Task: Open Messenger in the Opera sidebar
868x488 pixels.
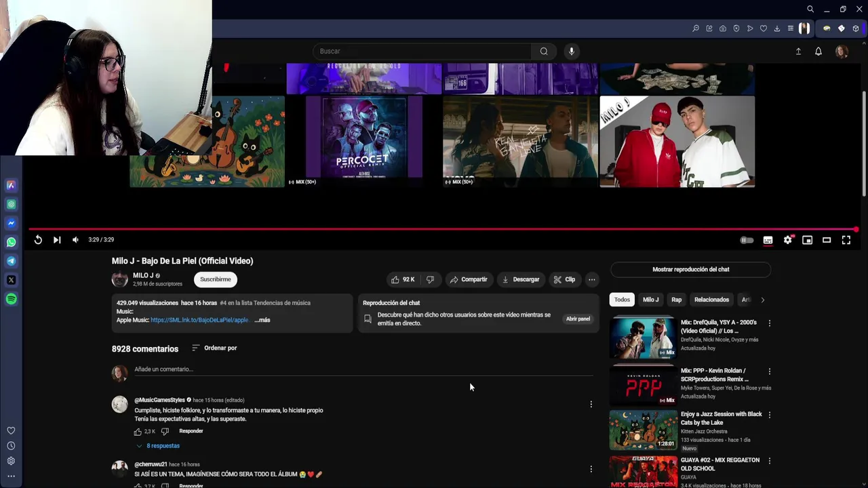Action: point(11,223)
